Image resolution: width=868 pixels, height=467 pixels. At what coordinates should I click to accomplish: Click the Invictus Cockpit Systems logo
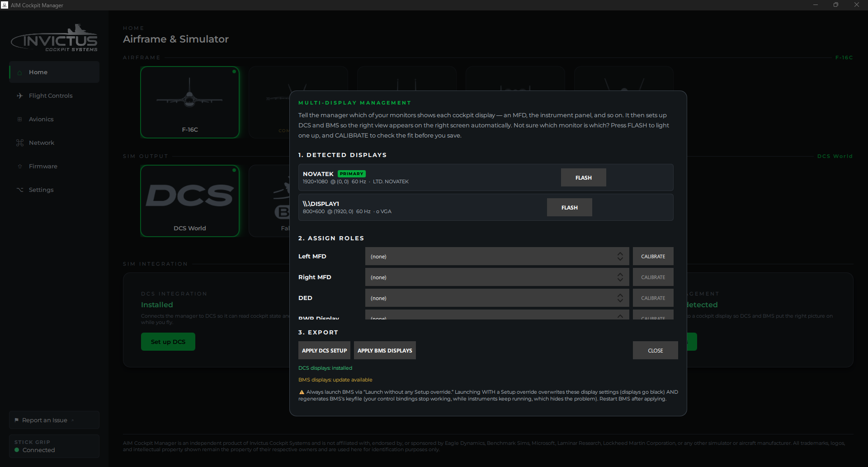click(54, 38)
